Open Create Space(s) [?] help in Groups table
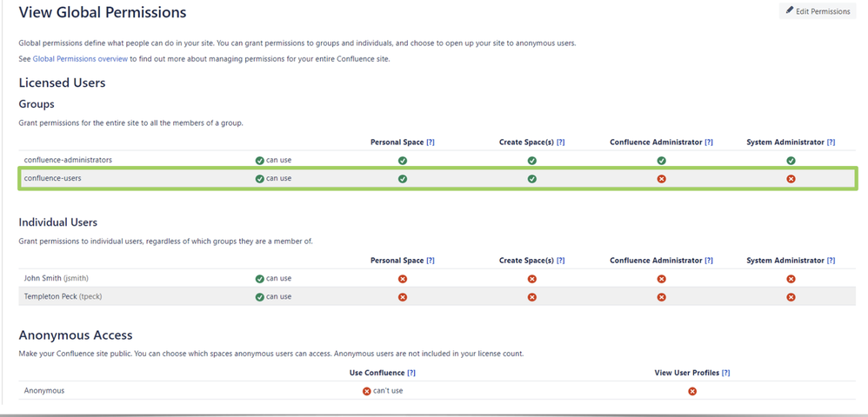The image size is (868, 417). tap(560, 142)
